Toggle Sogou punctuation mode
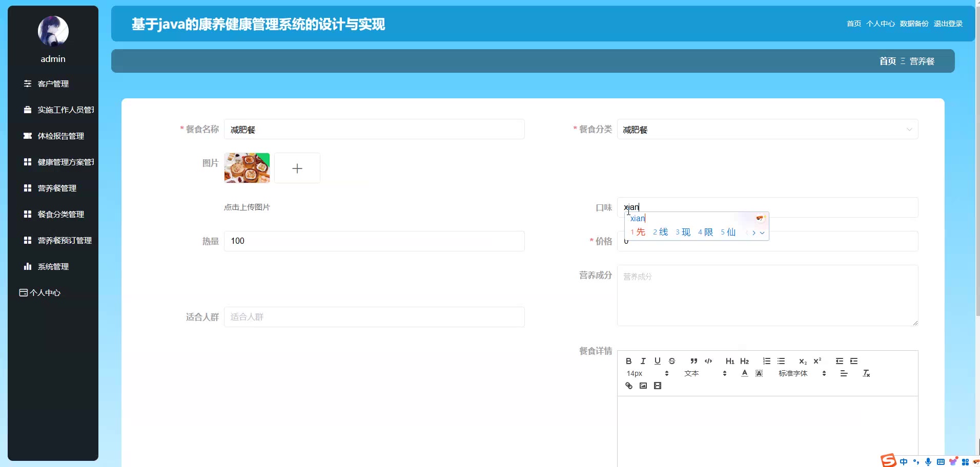This screenshot has width=980, height=467. (x=916, y=461)
